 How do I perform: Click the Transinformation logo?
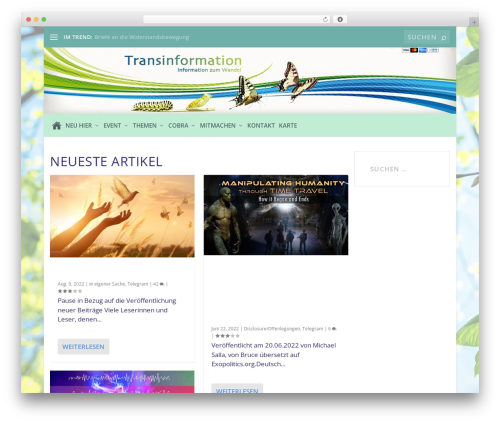click(x=183, y=63)
